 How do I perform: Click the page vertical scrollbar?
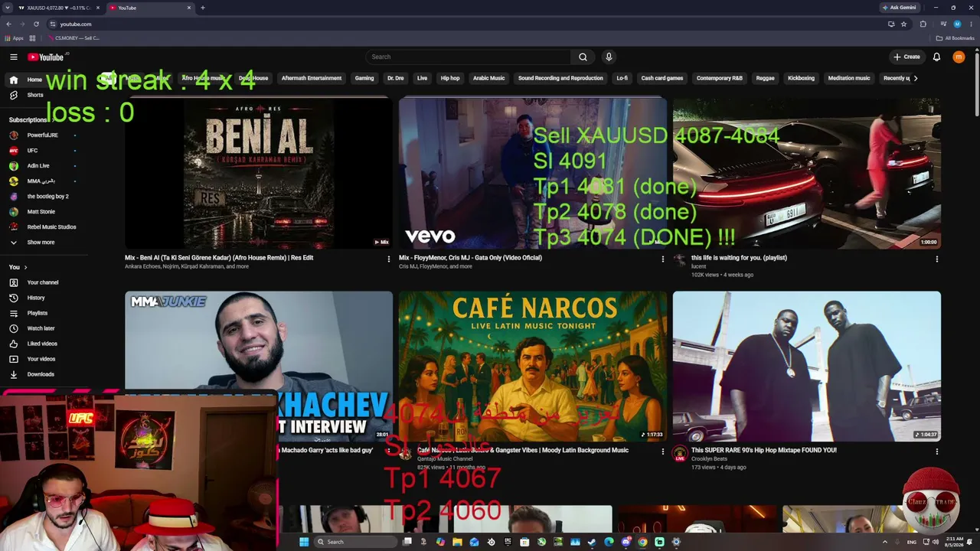tap(976, 84)
